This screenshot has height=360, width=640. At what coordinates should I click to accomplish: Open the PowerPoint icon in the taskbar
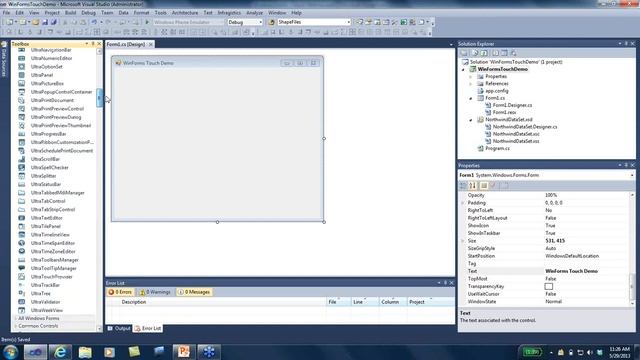[x=183, y=352]
